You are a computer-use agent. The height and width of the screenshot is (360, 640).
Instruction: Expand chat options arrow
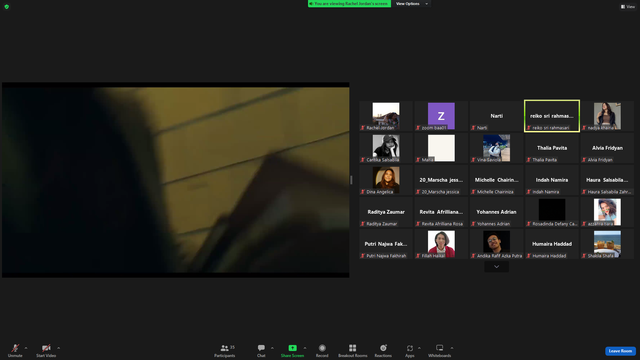[x=272, y=348]
